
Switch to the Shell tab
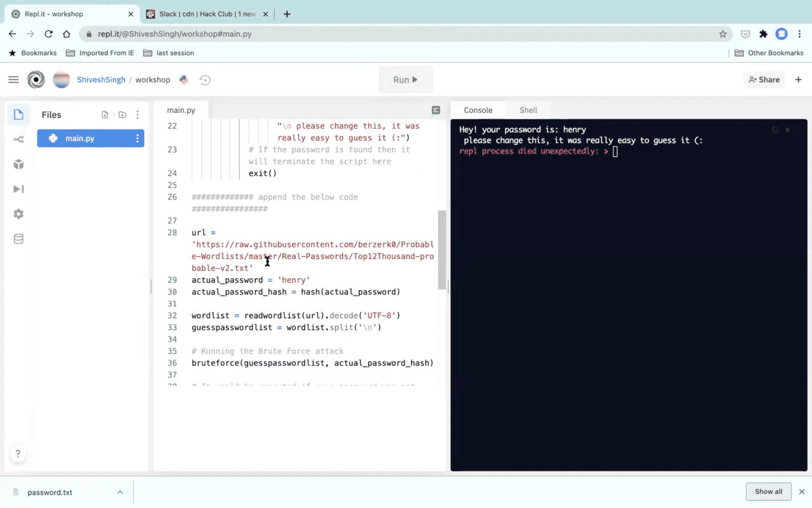[x=528, y=110]
